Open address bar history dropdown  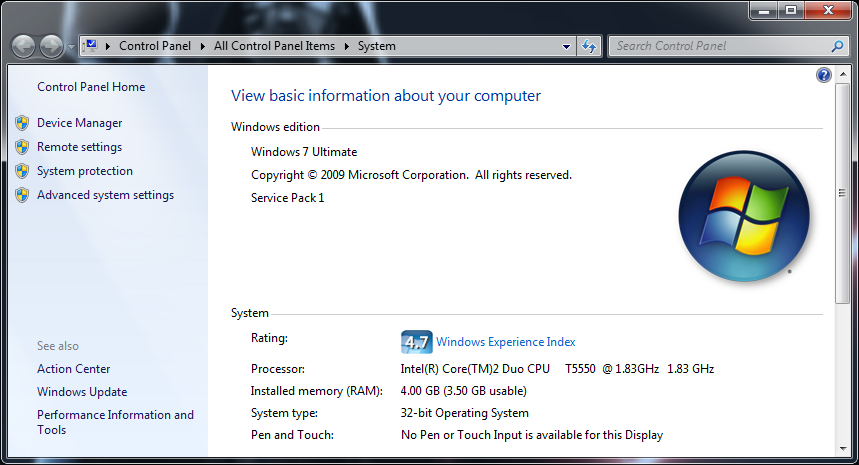pos(566,47)
